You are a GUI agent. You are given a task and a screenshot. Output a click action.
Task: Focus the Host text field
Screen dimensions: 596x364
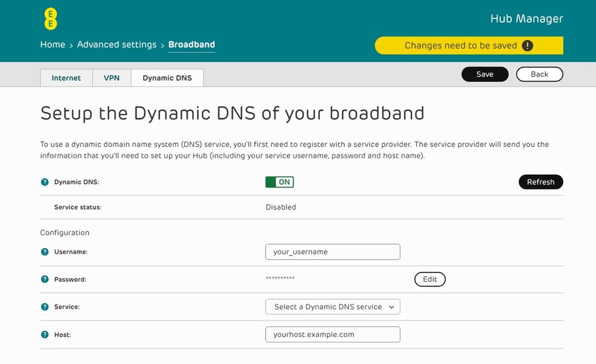332,335
